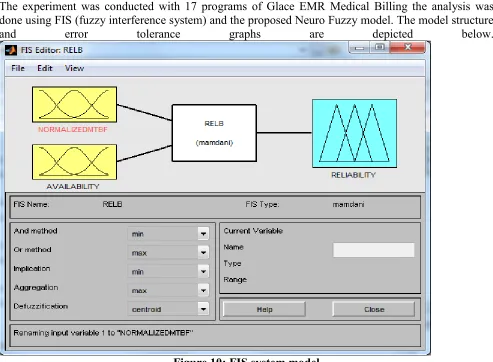Image resolution: width=493 pixels, height=362 pixels.
Task: Open the Edit menu
Action: pos(45,68)
